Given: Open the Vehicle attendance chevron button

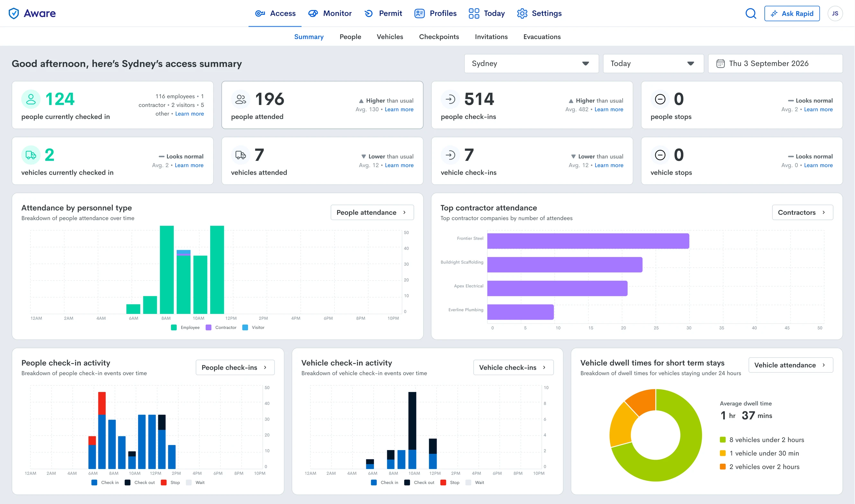Looking at the screenshot, I should 790,365.
